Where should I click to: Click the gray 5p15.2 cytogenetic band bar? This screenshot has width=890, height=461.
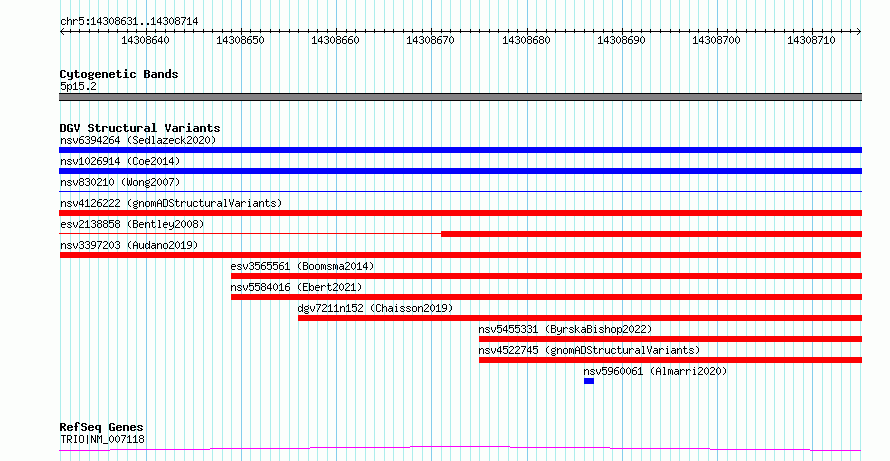(x=460, y=97)
